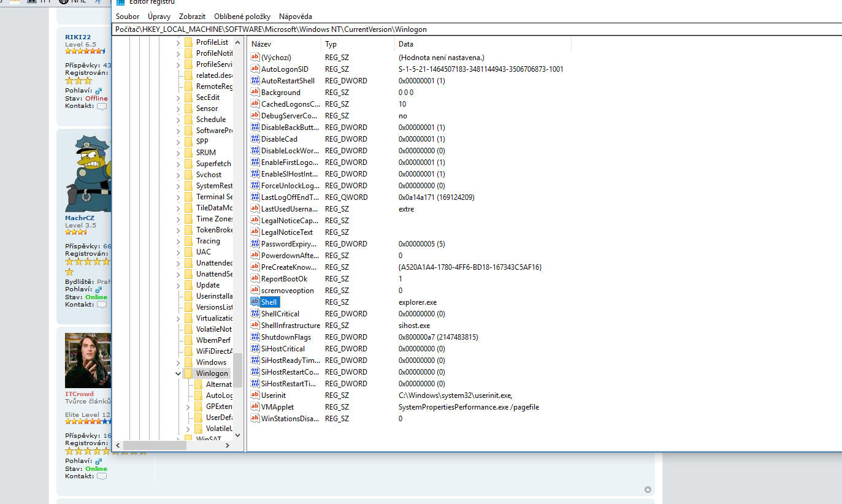Select the Superfetch… no, select the VersionsList key
The height and width of the screenshot is (504, 842).
point(214,307)
